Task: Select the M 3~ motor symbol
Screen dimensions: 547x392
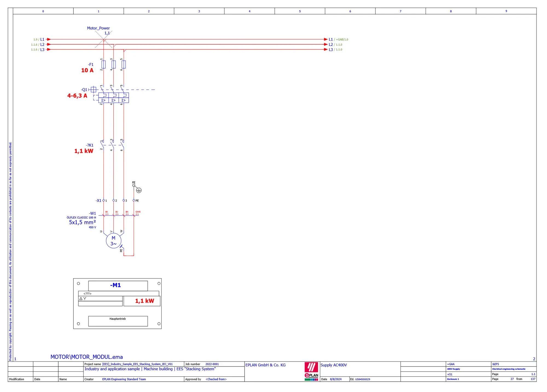Action: (x=114, y=241)
